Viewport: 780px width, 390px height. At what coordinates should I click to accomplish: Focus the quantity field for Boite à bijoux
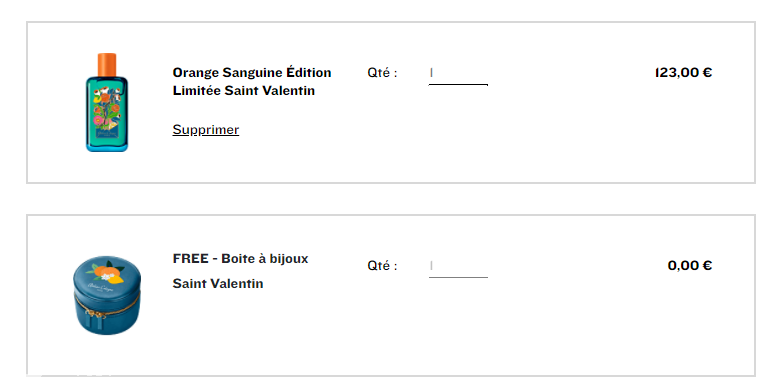[x=458, y=266]
